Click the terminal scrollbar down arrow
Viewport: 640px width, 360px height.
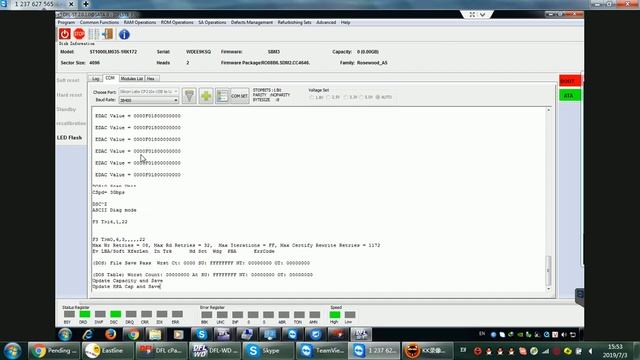coord(548,289)
